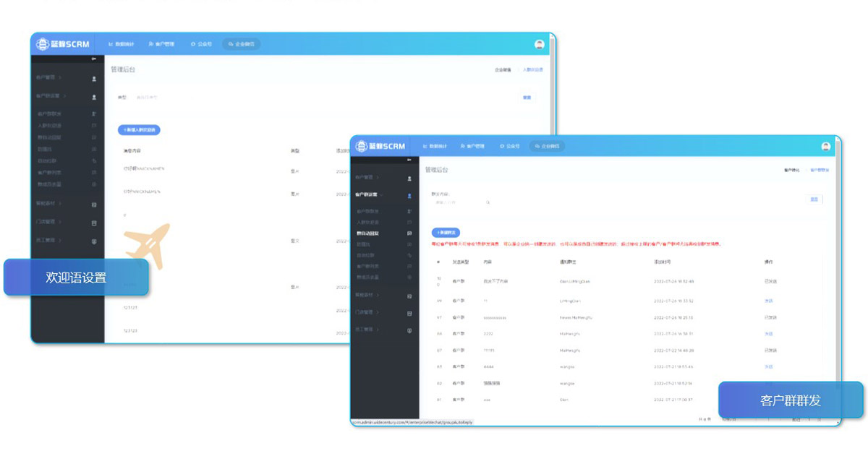This screenshot has width=868, height=464.
Task: Open the user avatar in the front window
Action: click(825, 146)
